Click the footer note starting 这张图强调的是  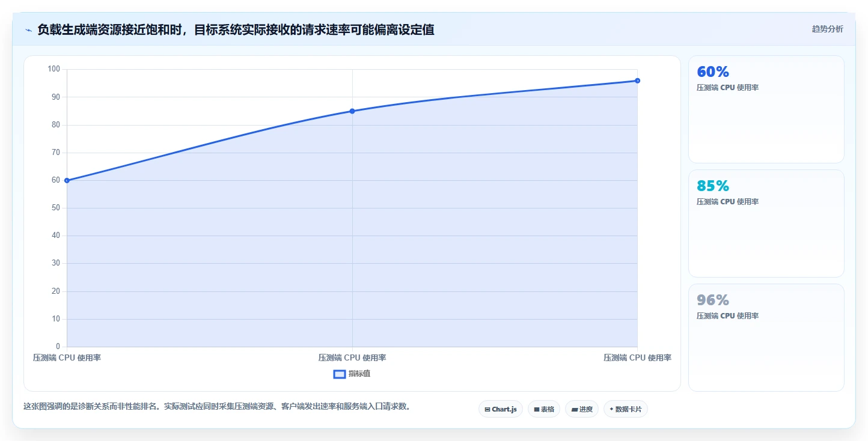tap(217, 407)
